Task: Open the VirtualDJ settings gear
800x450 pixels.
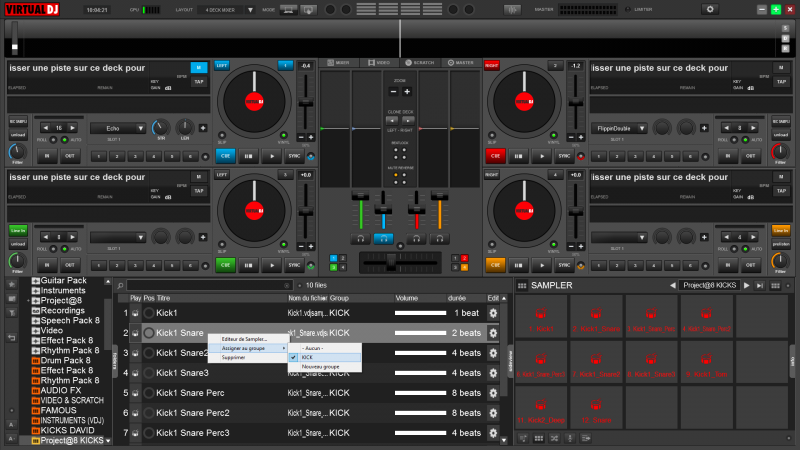Action: (710, 9)
